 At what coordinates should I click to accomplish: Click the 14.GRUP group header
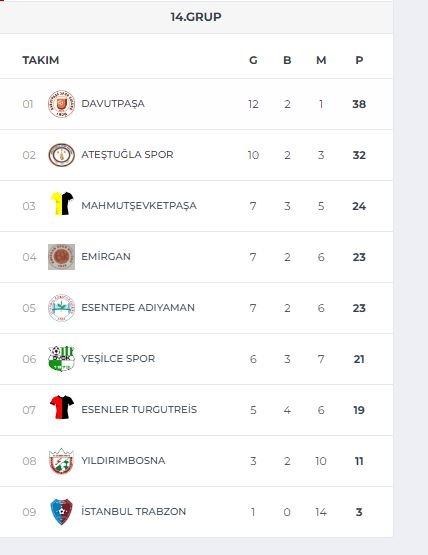click(196, 17)
